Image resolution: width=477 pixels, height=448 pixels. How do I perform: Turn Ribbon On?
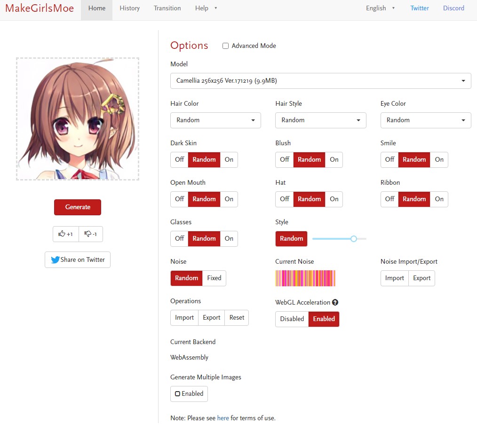click(x=439, y=199)
